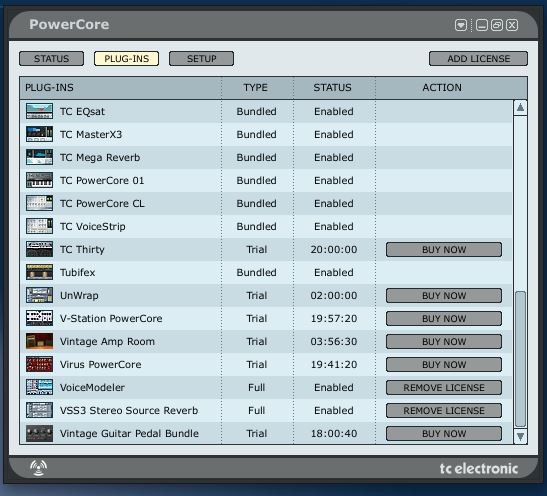
Task: Click the VoiceModeler plug-in icon
Action: [39, 387]
